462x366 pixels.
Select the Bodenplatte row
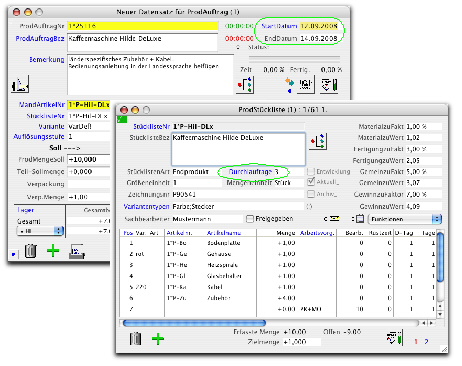point(279,243)
